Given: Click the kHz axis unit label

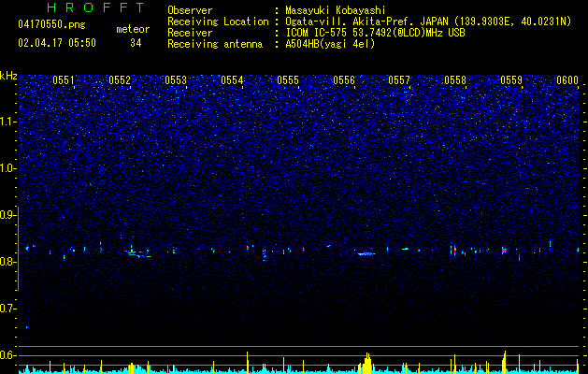Looking at the screenshot, I should [8, 76].
